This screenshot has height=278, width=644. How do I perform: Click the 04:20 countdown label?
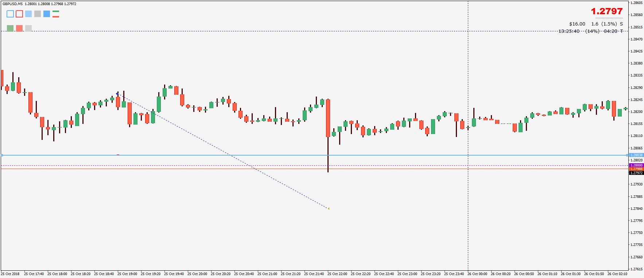[610, 31]
